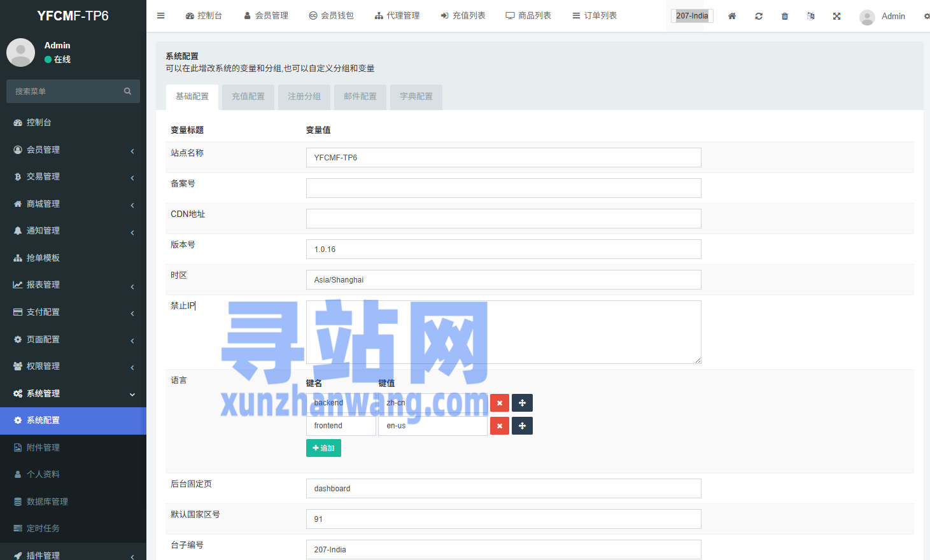Delete the backend language row

500,403
